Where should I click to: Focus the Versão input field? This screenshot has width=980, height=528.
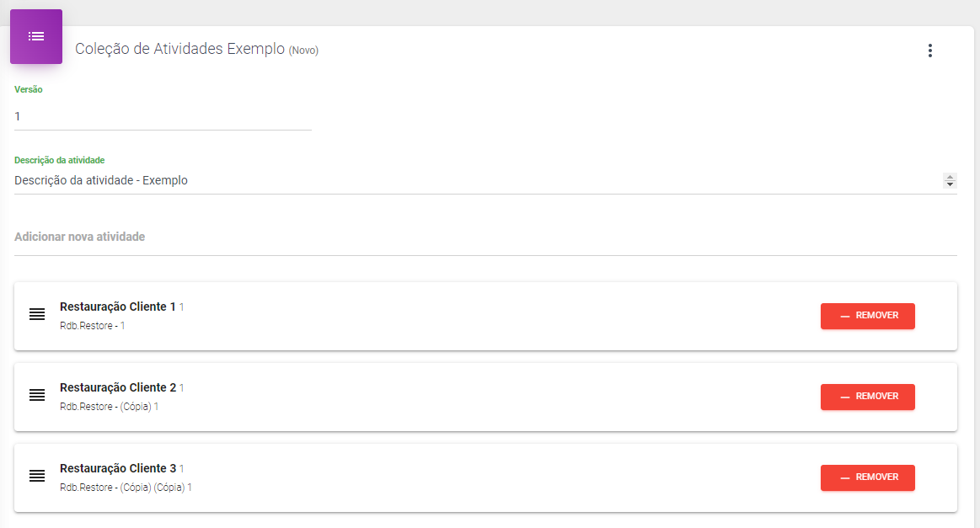coord(163,117)
